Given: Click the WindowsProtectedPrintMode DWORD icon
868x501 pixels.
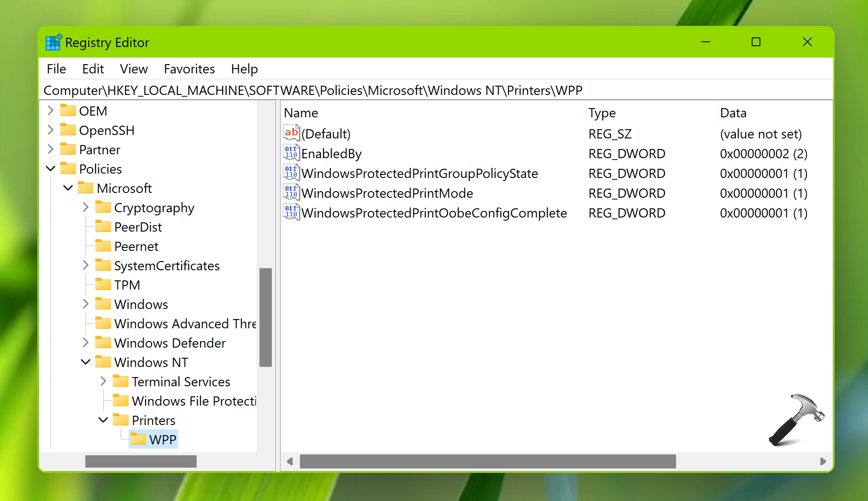Looking at the screenshot, I should (x=291, y=192).
